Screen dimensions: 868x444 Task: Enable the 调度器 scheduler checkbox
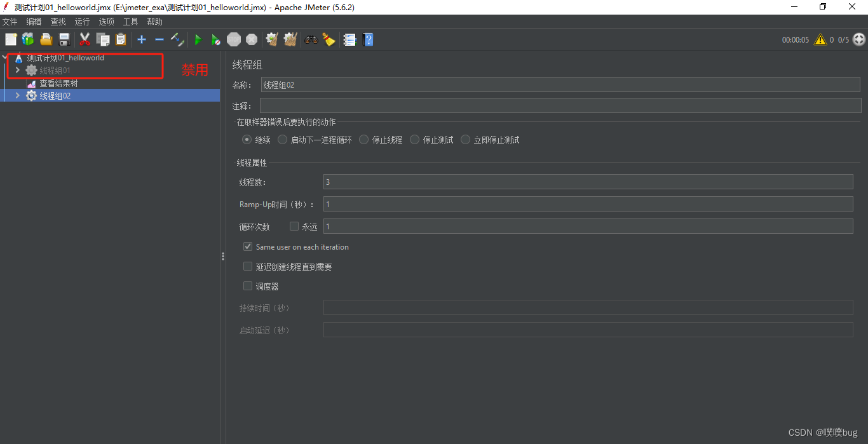(247, 285)
